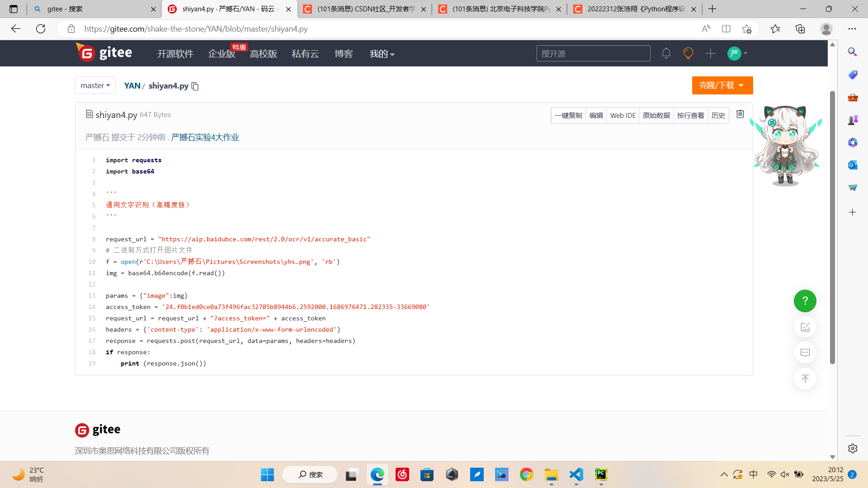
Task: Click the plus create-new icon in header
Action: pos(710,53)
